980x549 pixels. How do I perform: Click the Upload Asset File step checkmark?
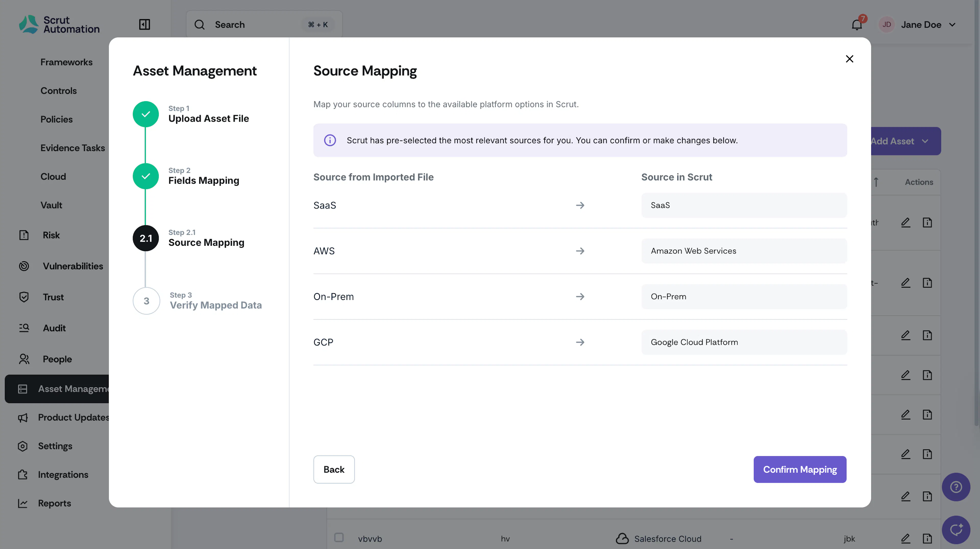click(146, 114)
